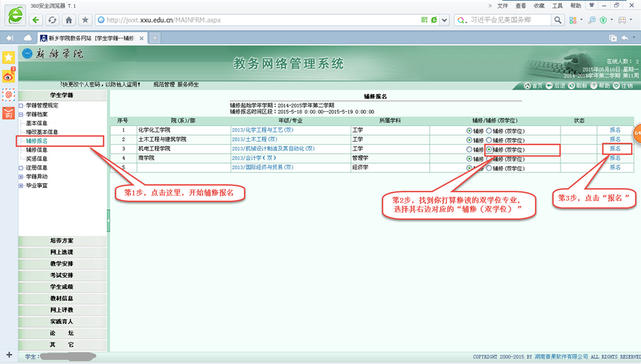Open a new tab with plus button
The width and height of the screenshot is (641, 364).
point(155,38)
